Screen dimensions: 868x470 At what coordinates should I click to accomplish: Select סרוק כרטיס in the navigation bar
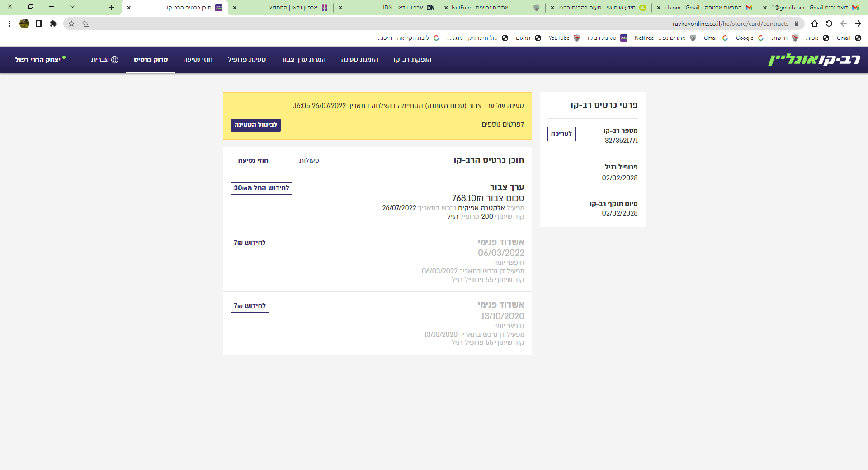151,59
